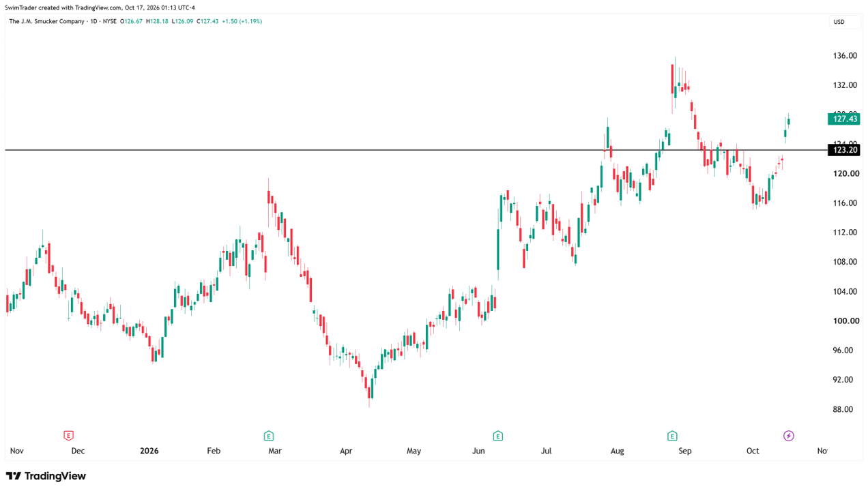Click the black 123.20 horizontal line price label
The image size is (868, 491).
845,150
